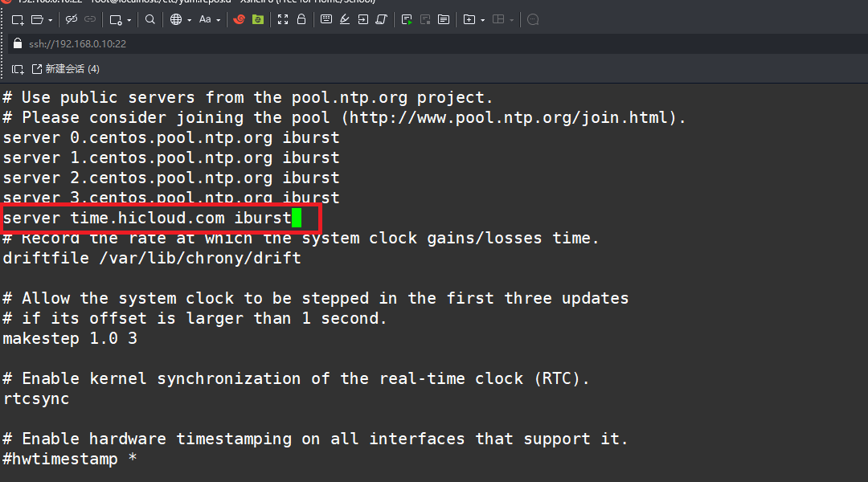Open the 新建会话 (4) quick link
868x482 pixels.
click(x=66, y=68)
